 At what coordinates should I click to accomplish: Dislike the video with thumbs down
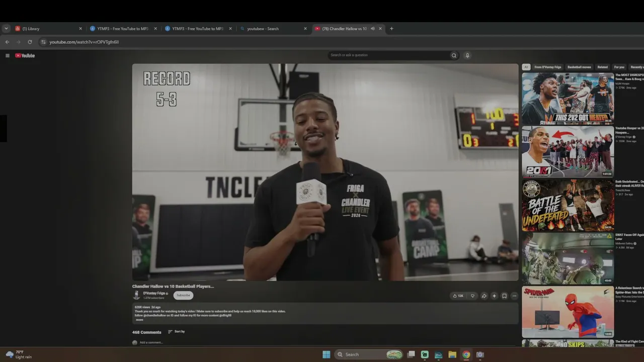pyautogui.click(x=472, y=296)
